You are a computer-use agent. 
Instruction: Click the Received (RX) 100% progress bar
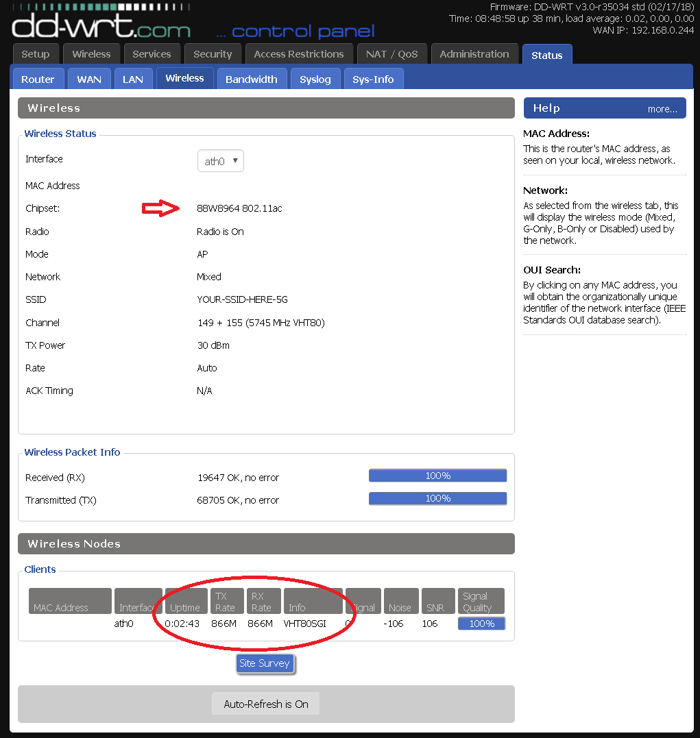[437, 476]
